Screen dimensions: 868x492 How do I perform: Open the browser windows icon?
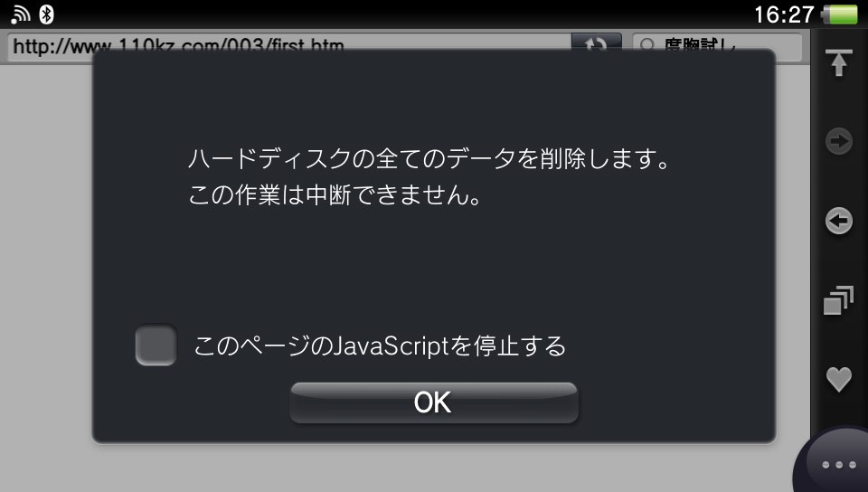838,300
